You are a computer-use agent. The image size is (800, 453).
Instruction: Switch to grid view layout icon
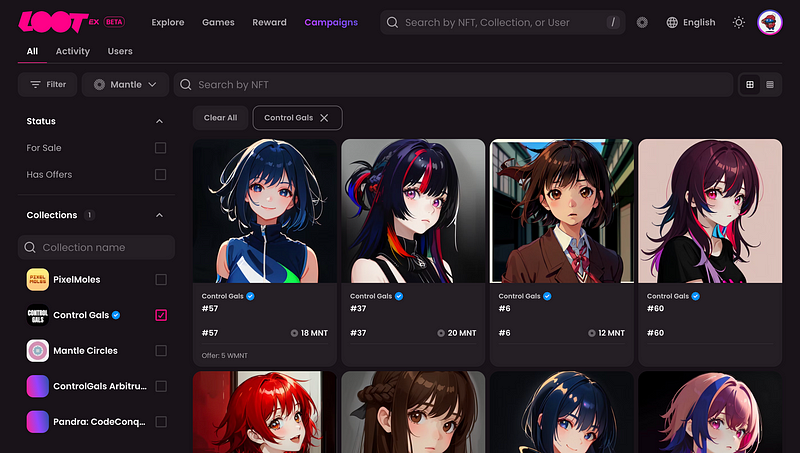pyautogui.click(x=749, y=85)
